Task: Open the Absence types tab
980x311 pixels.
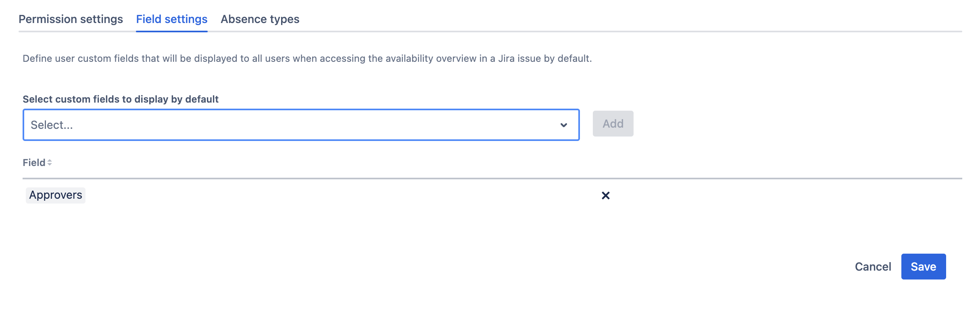Action: click(260, 19)
